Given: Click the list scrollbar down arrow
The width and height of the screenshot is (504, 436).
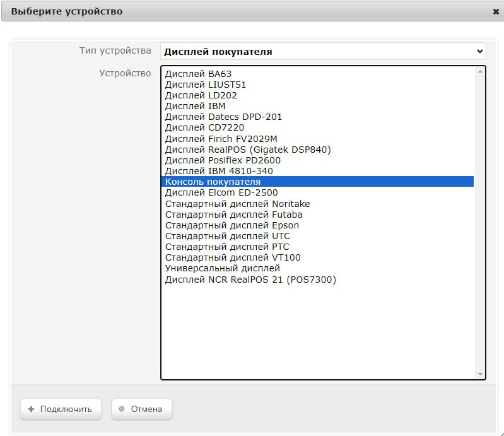Looking at the screenshot, I should click(x=480, y=374).
